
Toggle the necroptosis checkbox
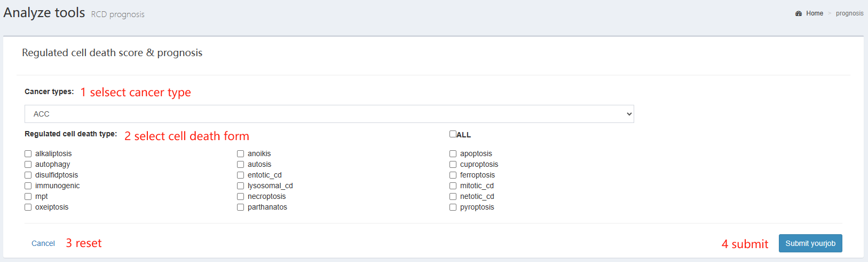[x=240, y=196]
